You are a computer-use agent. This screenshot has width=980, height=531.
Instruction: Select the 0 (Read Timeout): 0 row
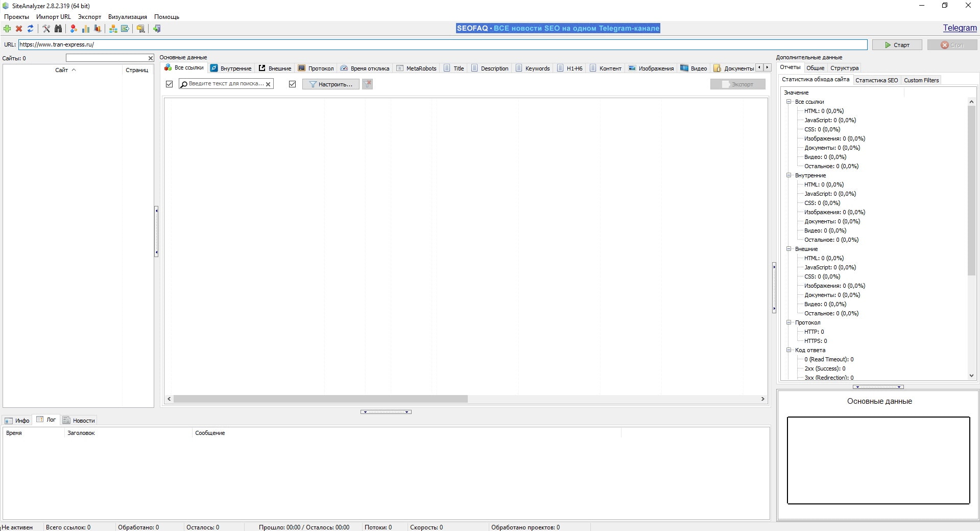[x=829, y=359]
